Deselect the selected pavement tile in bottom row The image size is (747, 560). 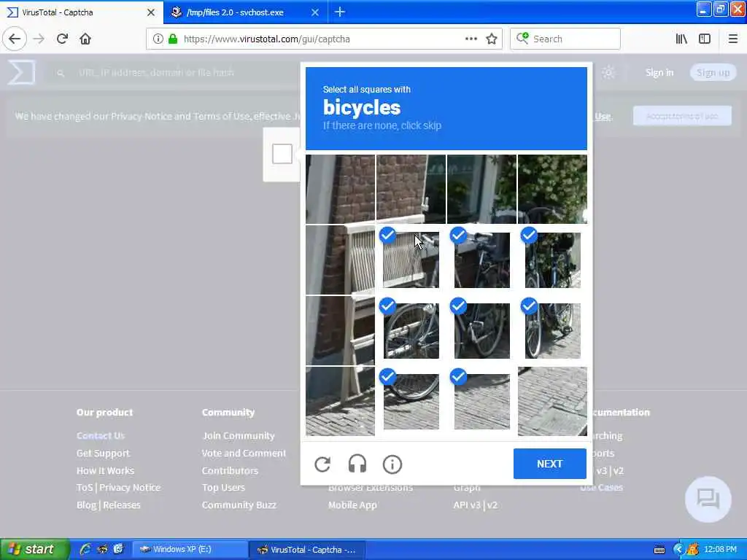(x=481, y=402)
